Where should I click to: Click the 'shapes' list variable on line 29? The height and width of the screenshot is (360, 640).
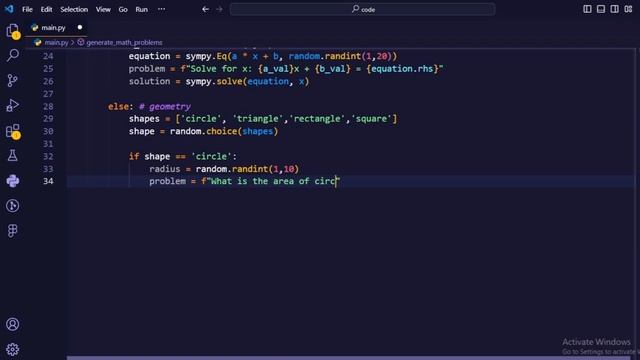[144, 119]
